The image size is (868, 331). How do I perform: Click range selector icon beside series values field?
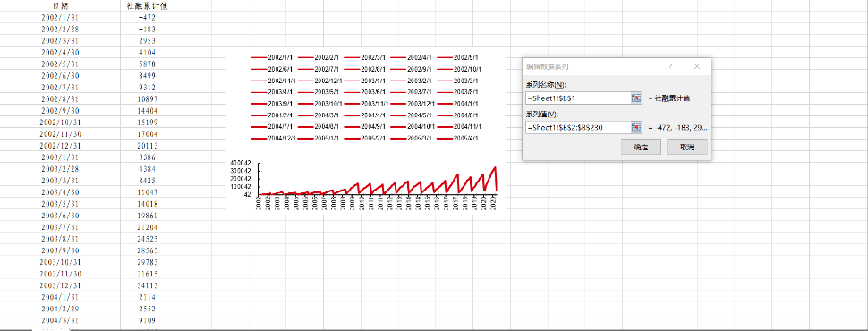point(636,127)
